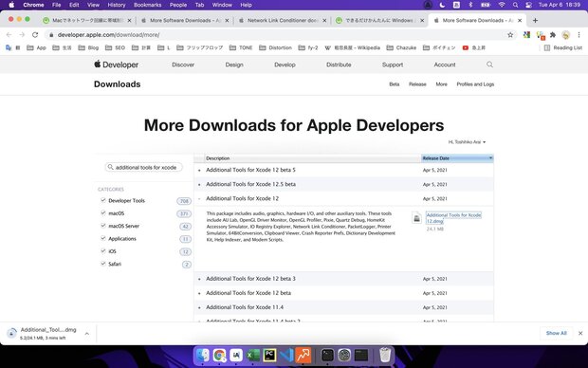The height and width of the screenshot is (368, 588).
Task: Open the Trash in the Dock
Action: pyautogui.click(x=385, y=355)
